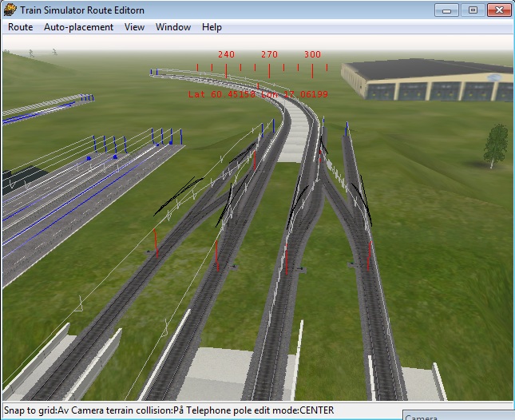Click the red Lat/Lon coordinate readout

click(x=258, y=94)
